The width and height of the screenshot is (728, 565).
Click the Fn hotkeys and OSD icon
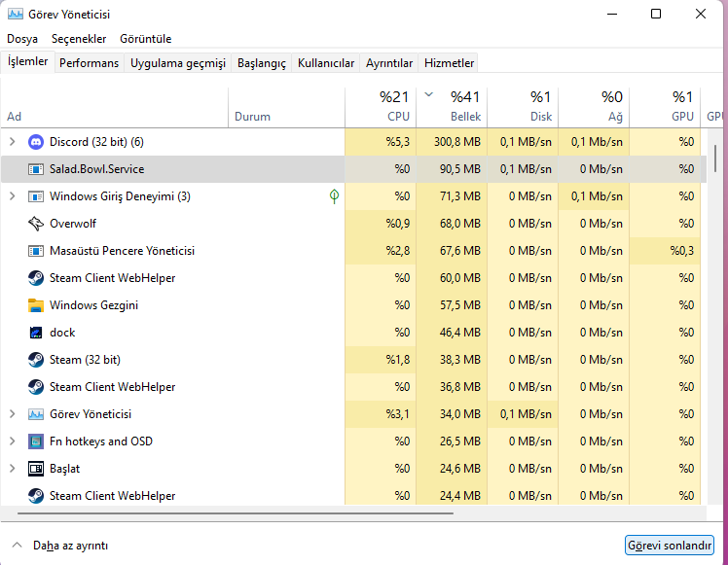37,441
